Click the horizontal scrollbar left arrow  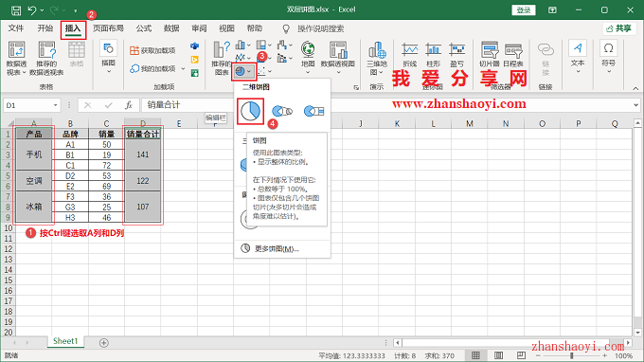[397, 343]
